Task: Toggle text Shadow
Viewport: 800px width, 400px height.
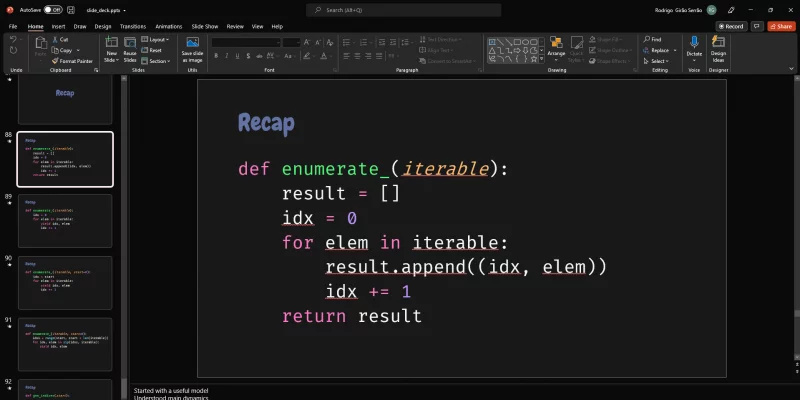Action: click(248, 56)
